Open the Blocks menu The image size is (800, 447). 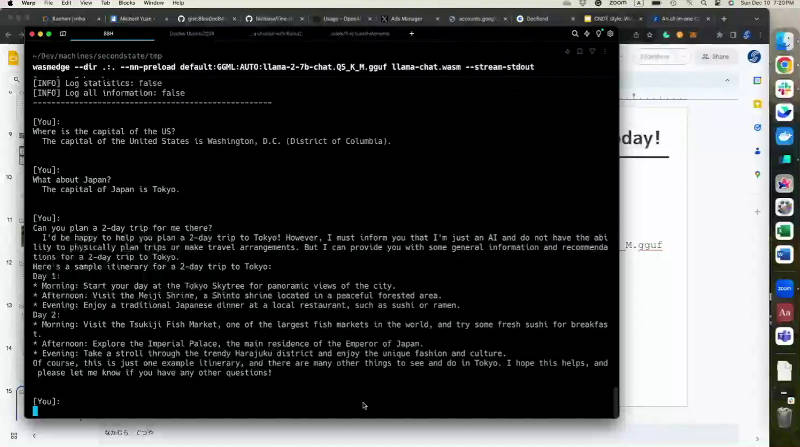(x=127, y=3)
